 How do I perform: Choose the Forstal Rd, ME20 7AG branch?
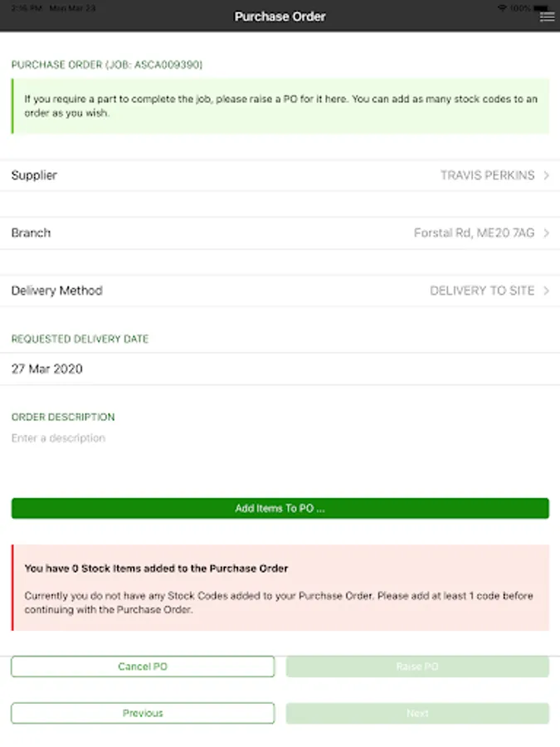tap(474, 233)
